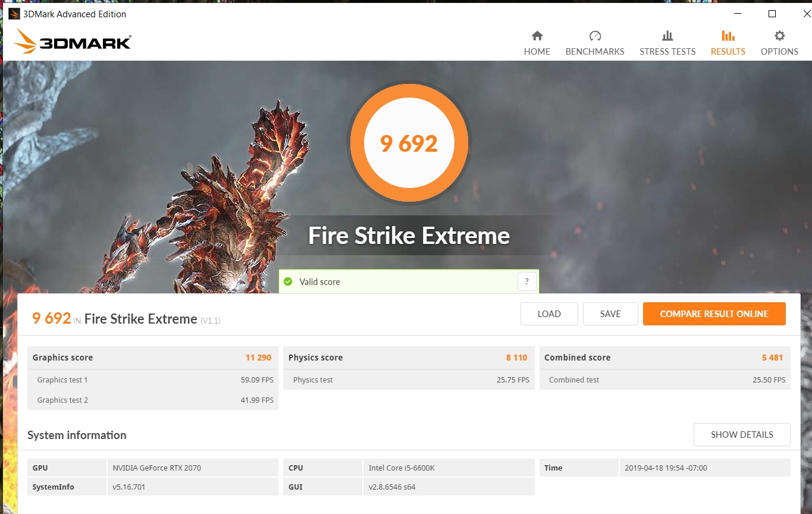Click COMPARE RESULT ONLINE button

(714, 314)
